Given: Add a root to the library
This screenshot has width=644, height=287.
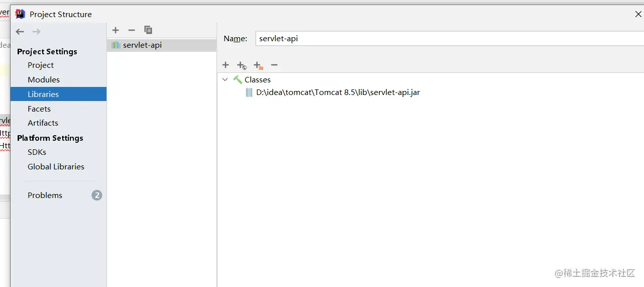Looking at the screenshot, I should 226,65.
